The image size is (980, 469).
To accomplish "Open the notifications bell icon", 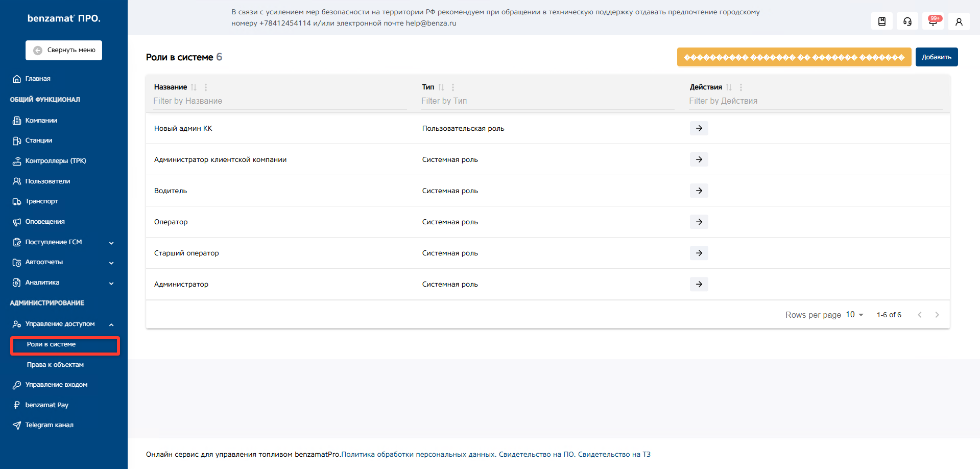I will click(x=933, y=21).
